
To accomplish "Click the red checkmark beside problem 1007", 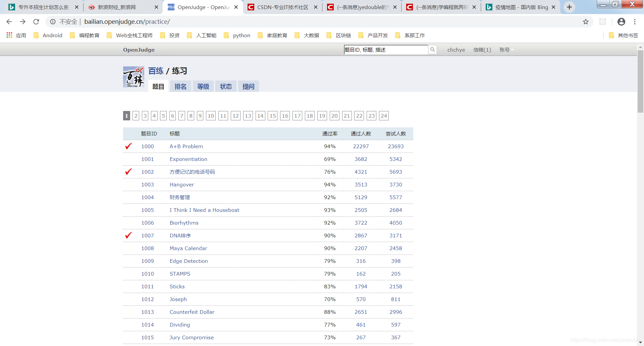I will pos(128,235).
